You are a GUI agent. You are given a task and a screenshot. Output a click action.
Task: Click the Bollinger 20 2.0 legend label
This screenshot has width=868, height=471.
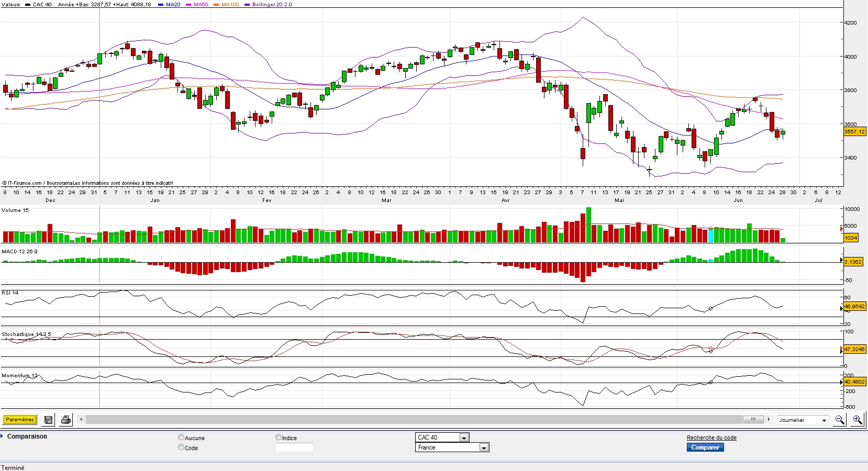point(272,5)
